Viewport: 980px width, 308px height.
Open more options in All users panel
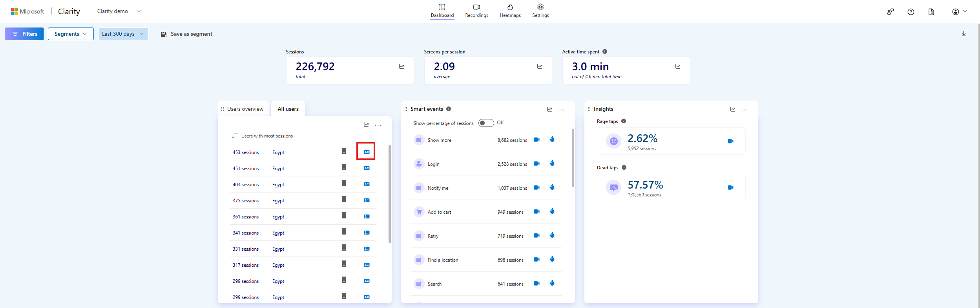click(x=378, y=125)
